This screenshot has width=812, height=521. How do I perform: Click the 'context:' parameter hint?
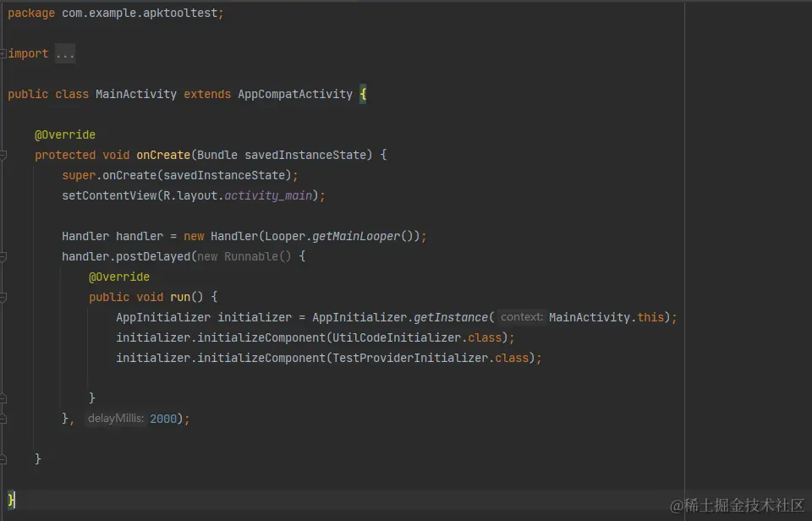pos(522,317)
